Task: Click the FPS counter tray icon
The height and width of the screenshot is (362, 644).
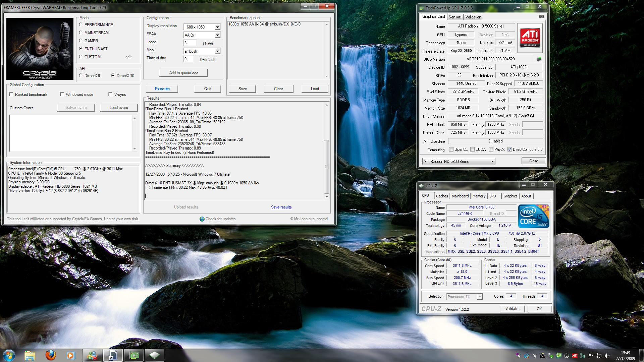Action: click(x=518, y=356)
